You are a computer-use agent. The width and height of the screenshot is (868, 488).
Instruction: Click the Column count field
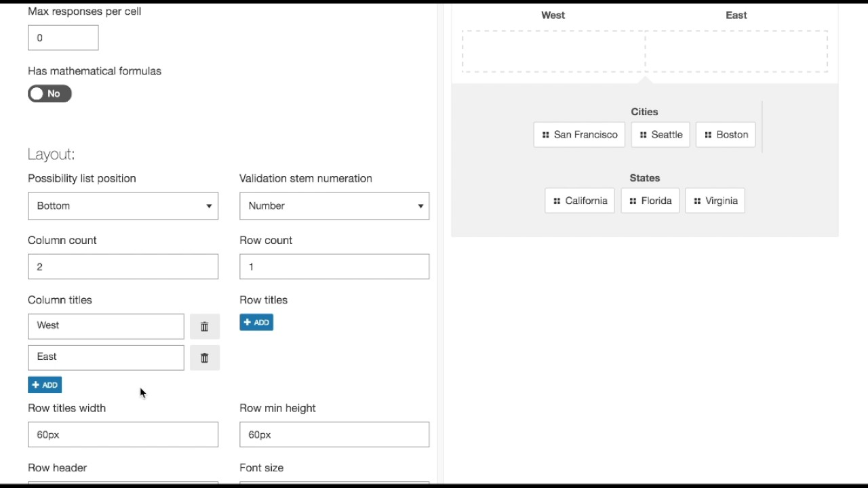[x=123, y=266]
